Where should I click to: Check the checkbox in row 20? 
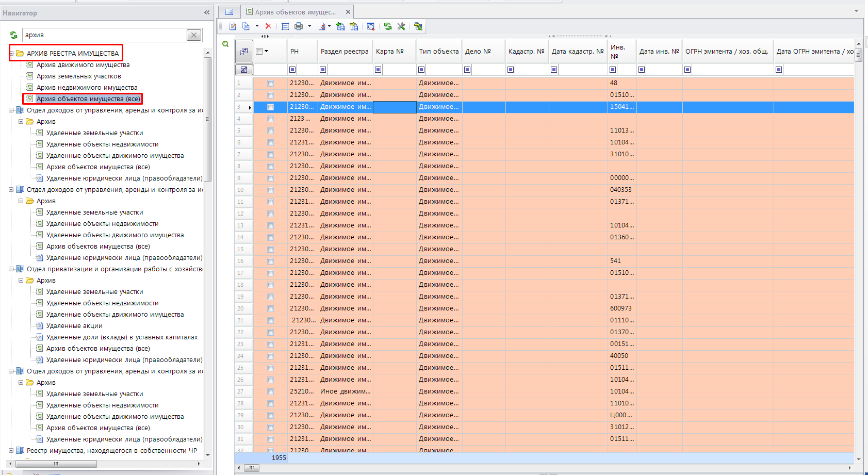pyautogui.click(x=270, y=308)
